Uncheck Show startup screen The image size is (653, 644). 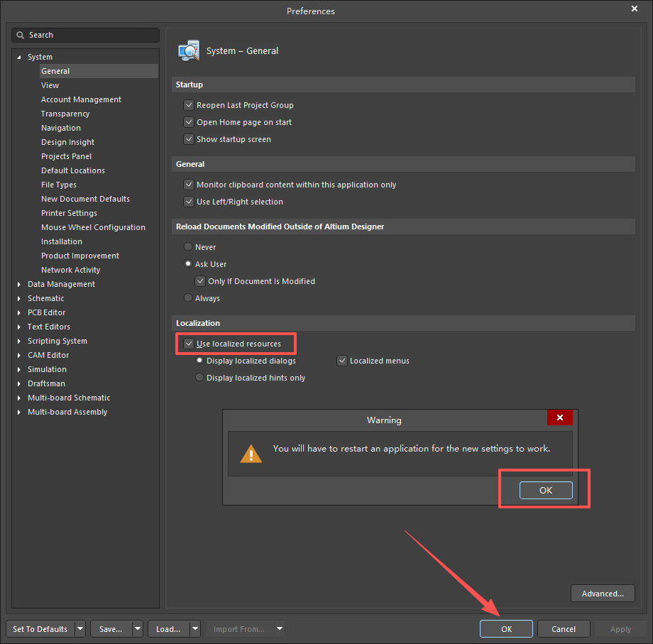[189, 139]
